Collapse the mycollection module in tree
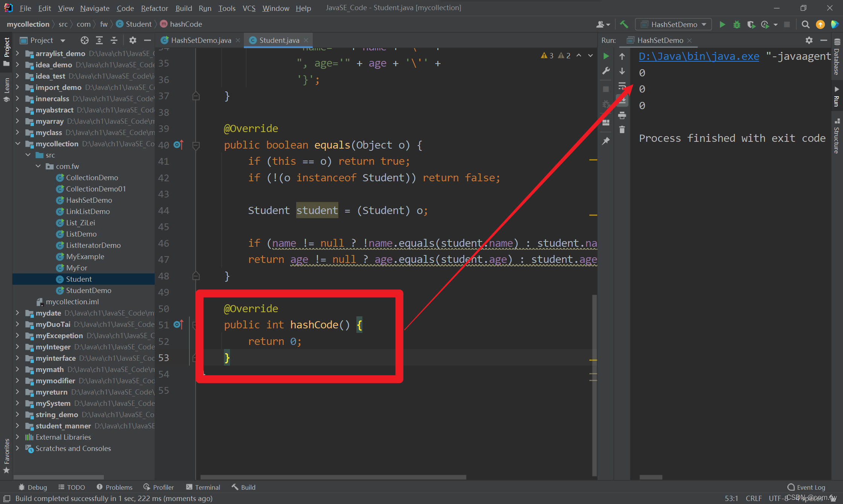Image resolution: width=843 pixels, height=504 pixels. tap(18, 144)
